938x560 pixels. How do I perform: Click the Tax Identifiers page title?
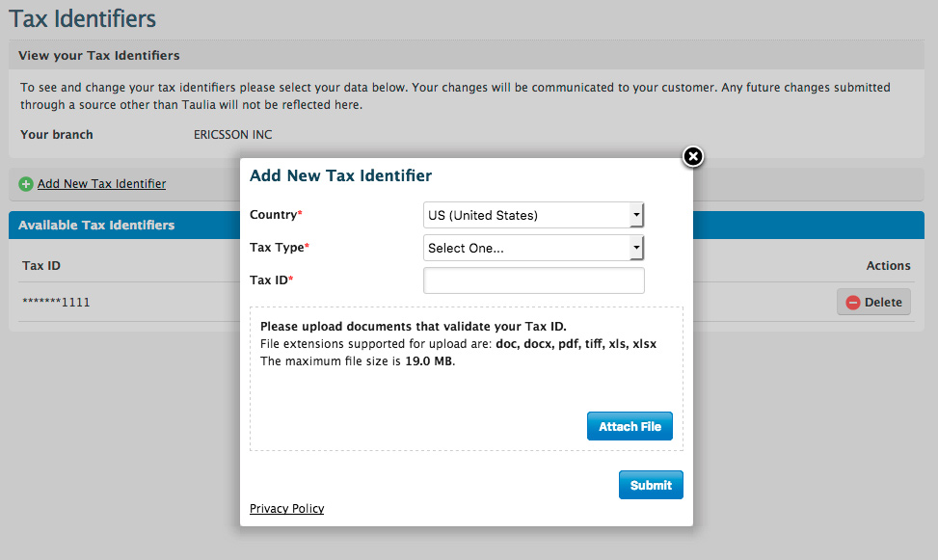coord(83,18)
